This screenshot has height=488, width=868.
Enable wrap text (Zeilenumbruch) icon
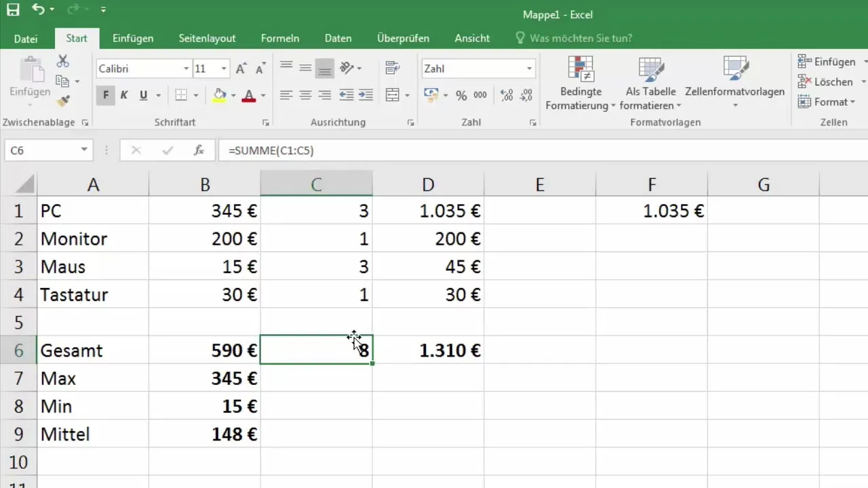(392, 68)
